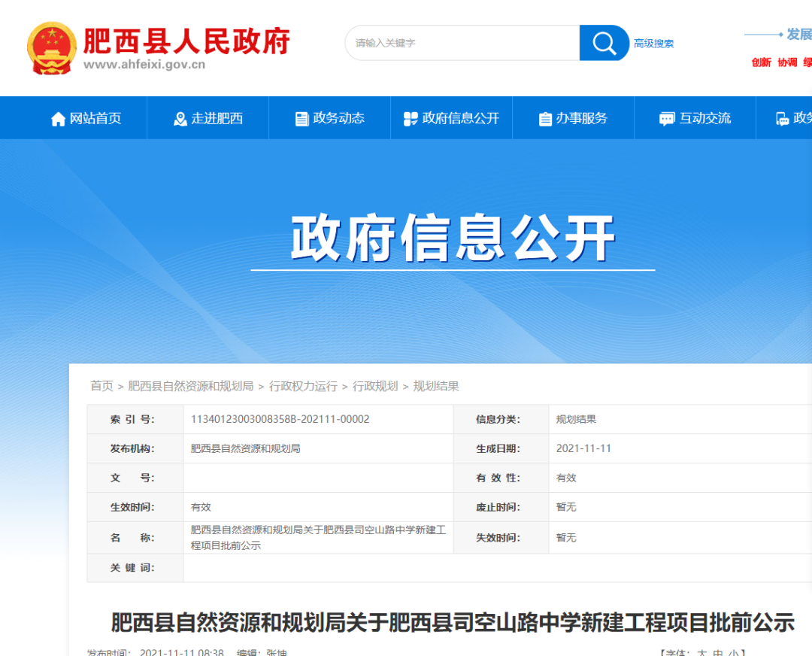Image resolution: width=812 pixels, height=656 pixels.
Task: Open the 互动交流 menu item
Action: pyautogui.click(x=695, y=118)
